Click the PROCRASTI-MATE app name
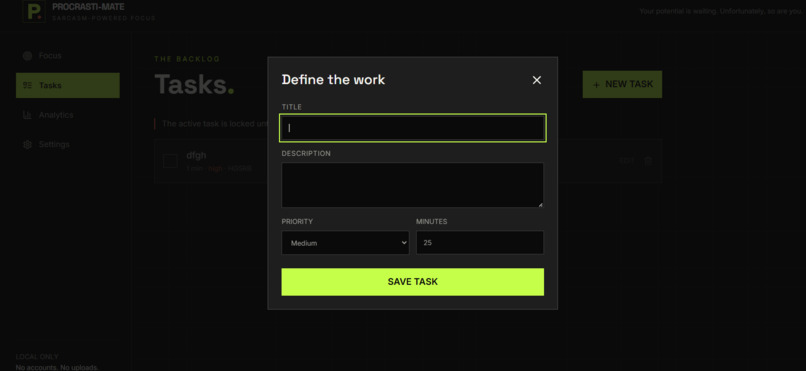 click(88, 7)
